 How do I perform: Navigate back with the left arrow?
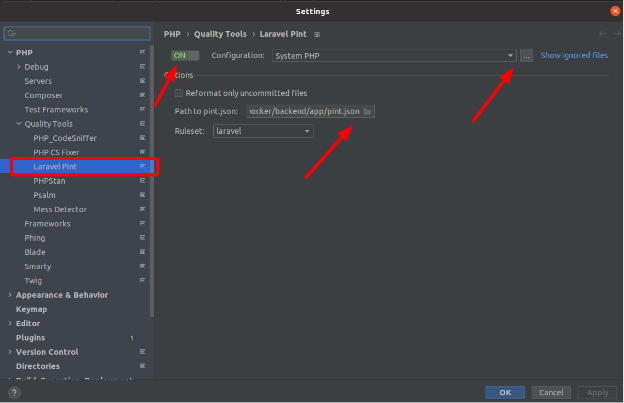point(603,34)
